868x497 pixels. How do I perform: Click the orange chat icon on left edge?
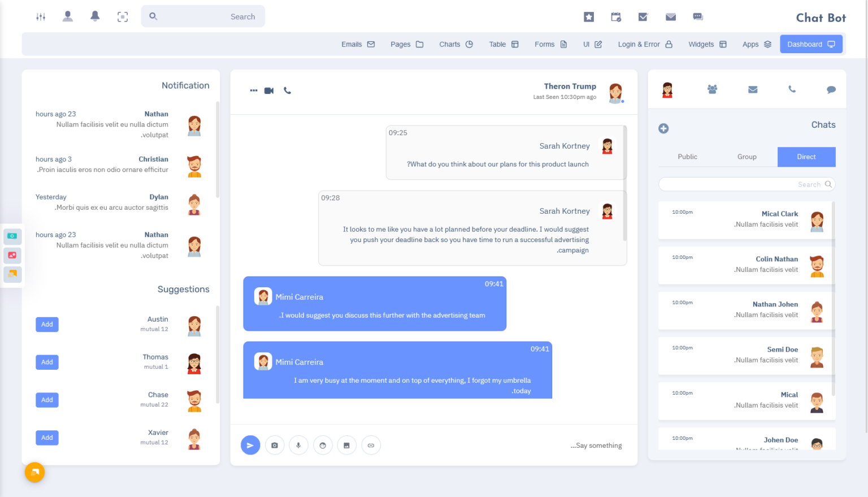click(x=12, y=274)
